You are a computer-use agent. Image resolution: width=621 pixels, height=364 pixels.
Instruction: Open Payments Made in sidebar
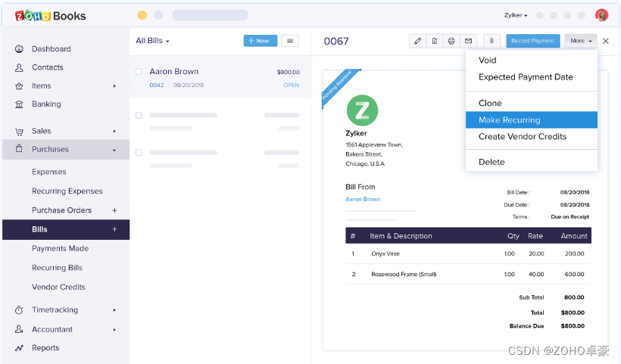(x=60, y=248)
